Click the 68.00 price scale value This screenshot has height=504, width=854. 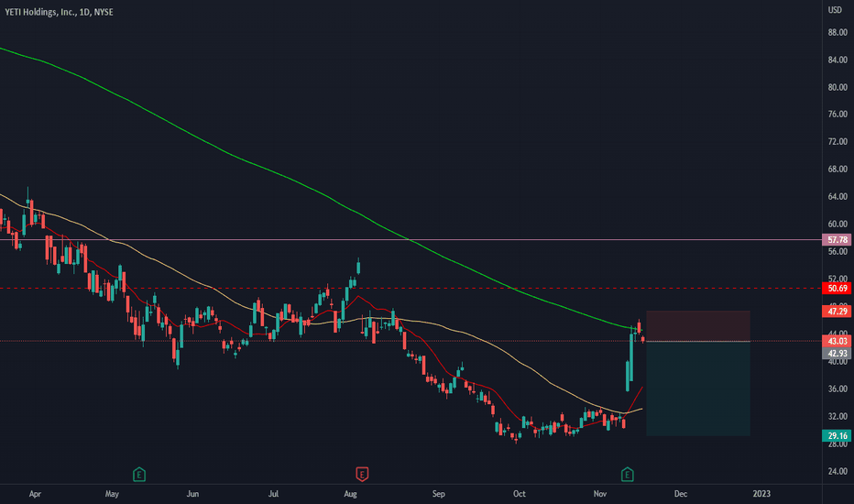click(x=838, y=170)
